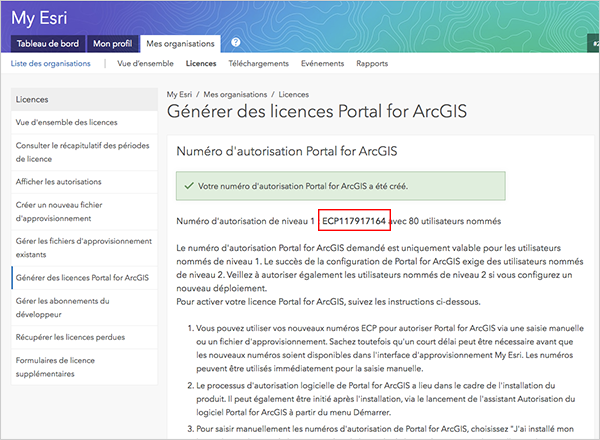Open Récupérer les licences perdues
Image resolution: width=600 pixels, height=440 pixels.
pyautogui.click(x=84, y=337)
